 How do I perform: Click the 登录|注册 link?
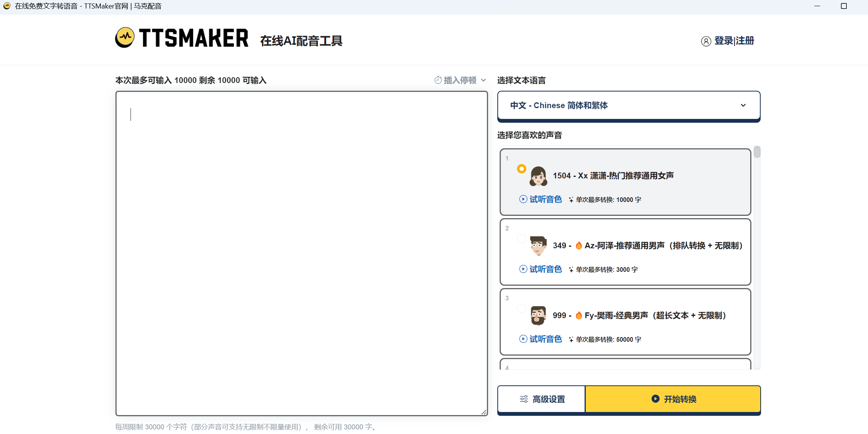[x=734, y=41]
